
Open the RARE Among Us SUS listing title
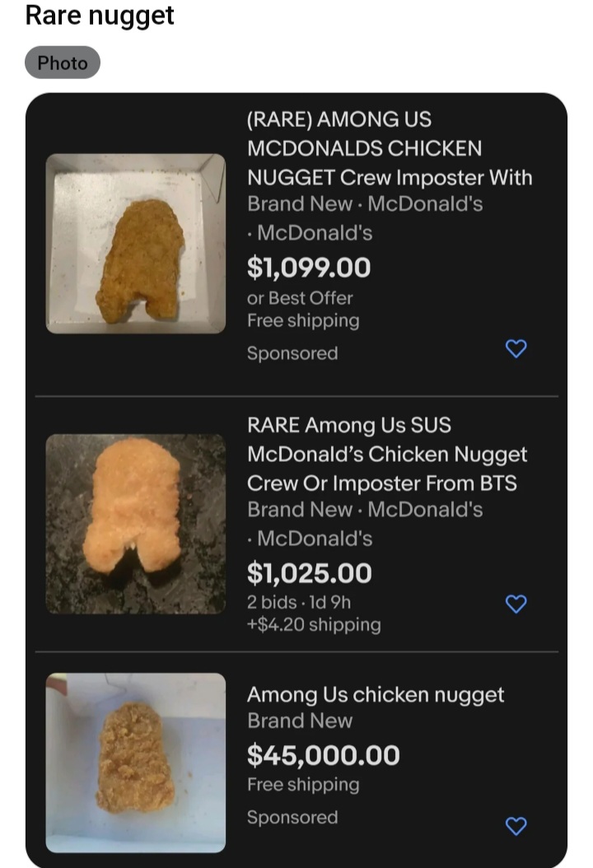click(387, 454)
